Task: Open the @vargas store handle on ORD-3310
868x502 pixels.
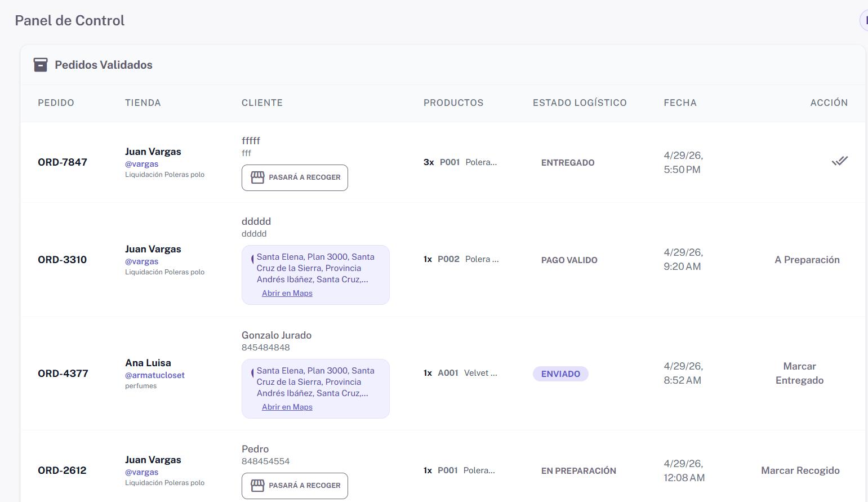Action: coord(141,261)
